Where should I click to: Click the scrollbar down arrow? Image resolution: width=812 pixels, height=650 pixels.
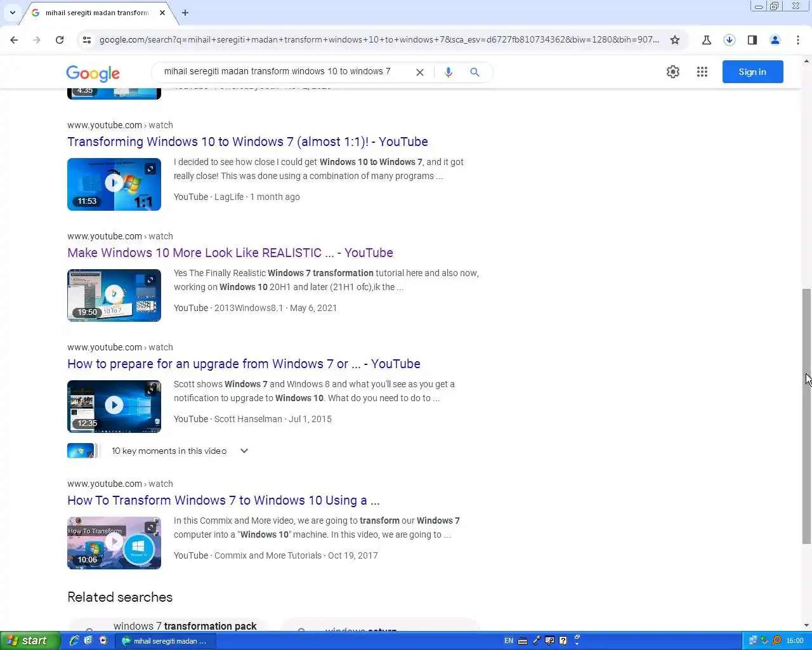pyautogui.click(x=806, y=626)
